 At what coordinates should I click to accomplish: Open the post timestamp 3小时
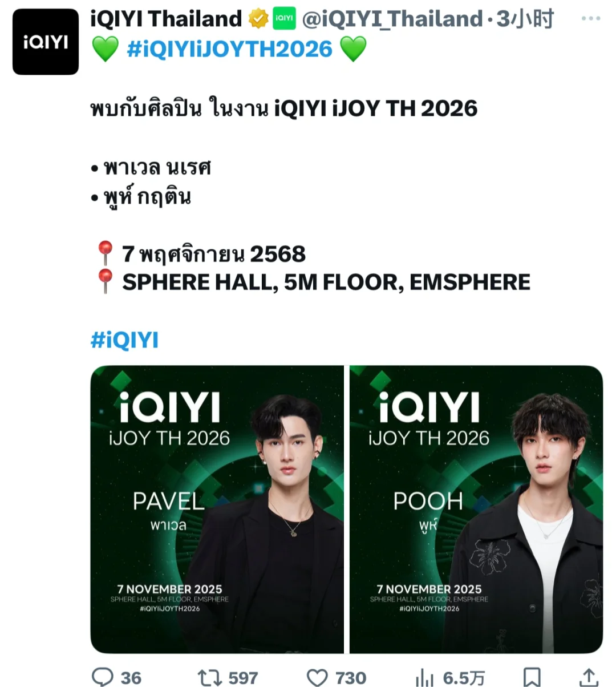click(525, 19)
